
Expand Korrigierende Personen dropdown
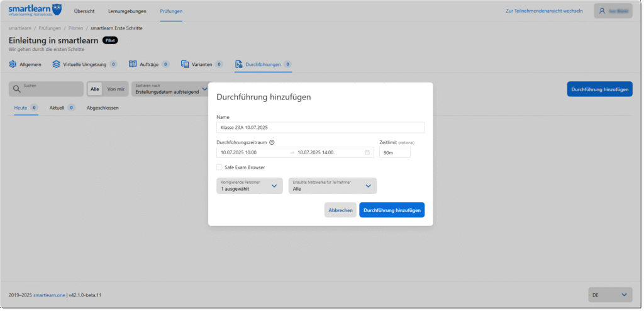coord(249,186)
